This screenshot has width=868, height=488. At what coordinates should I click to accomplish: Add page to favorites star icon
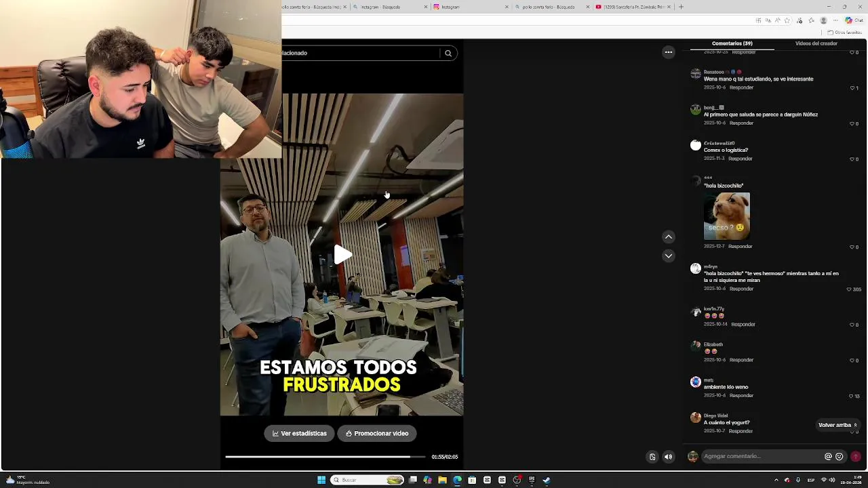tap(787, 20)
